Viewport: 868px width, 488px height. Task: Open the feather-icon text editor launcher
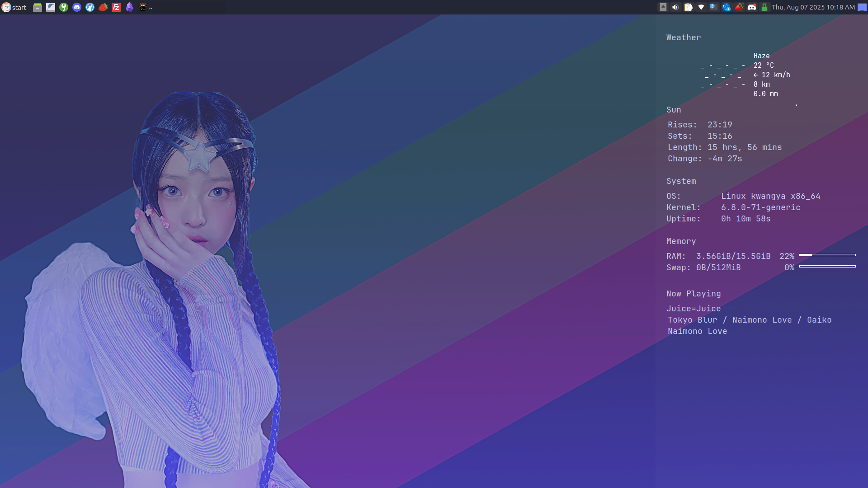[x=51, y=7]
